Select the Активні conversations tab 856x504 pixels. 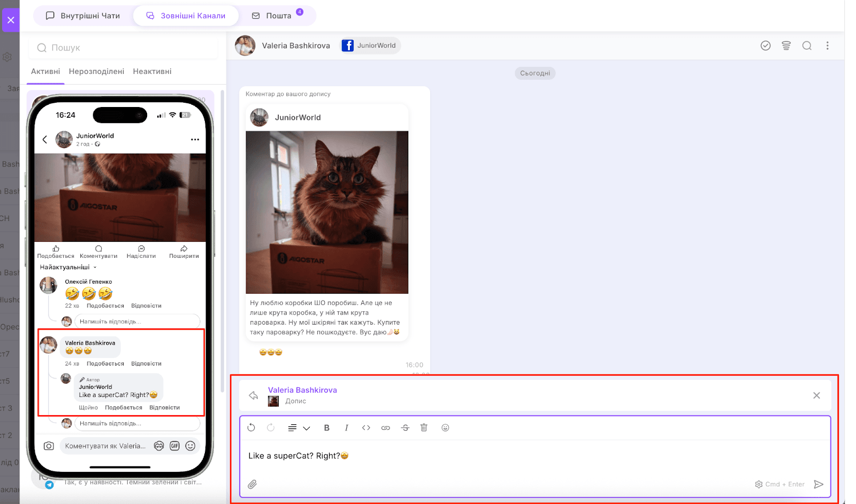coord(45,72)
